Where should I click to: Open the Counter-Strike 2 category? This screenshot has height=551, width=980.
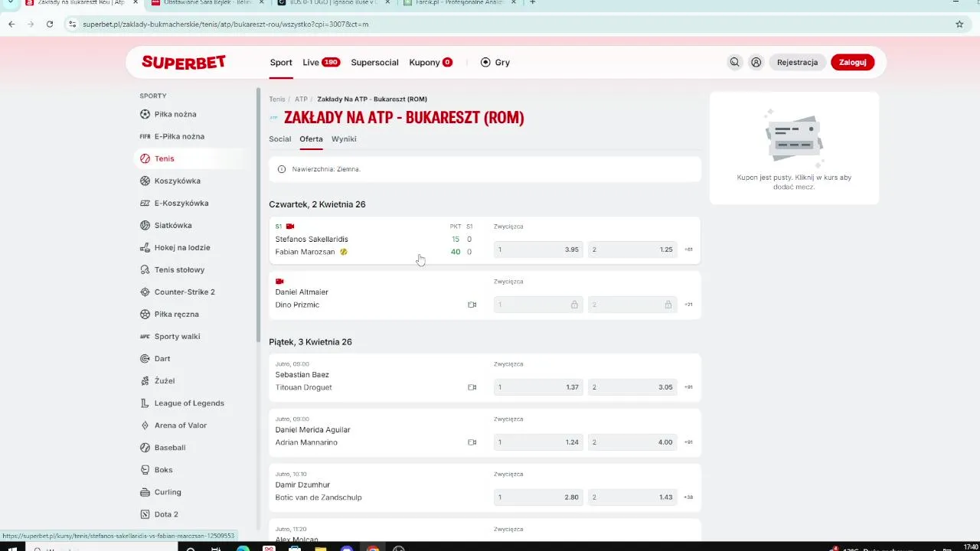click(x=178, y=292)
